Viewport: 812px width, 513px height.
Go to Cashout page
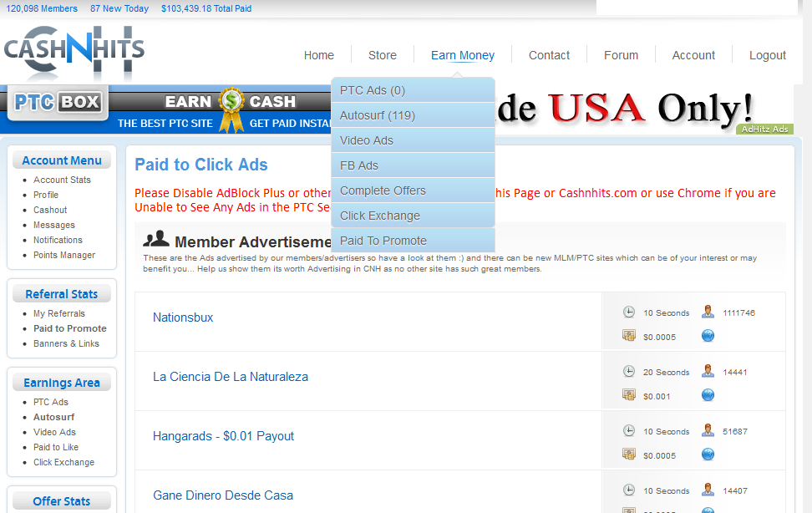[x=50, y=210]
